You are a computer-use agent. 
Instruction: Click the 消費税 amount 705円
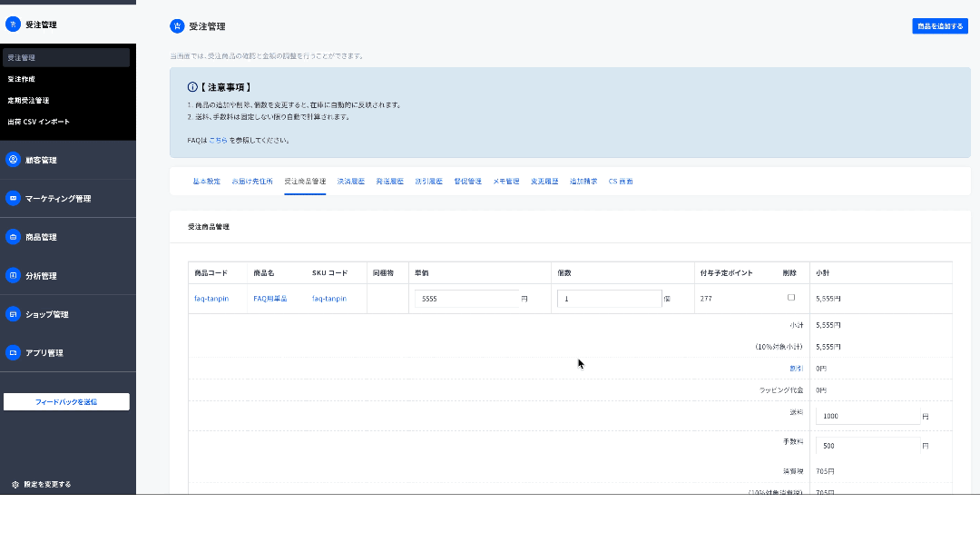pos(825,471)
